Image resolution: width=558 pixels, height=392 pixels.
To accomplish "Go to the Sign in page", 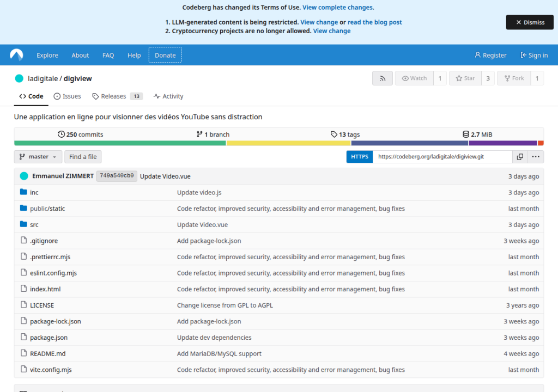I will point(534,55).
